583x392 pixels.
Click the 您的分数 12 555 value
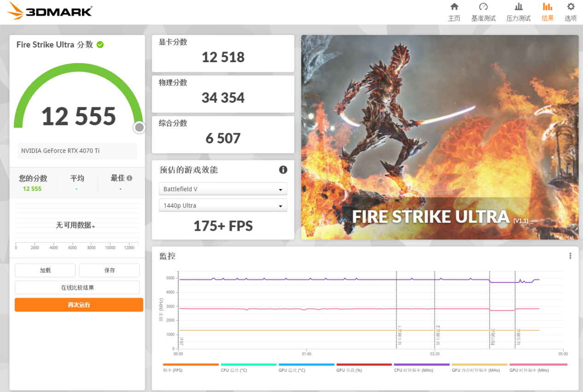click(x=32, y=189)
